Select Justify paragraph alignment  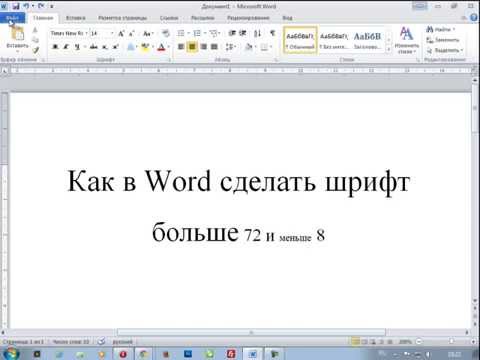214,47
